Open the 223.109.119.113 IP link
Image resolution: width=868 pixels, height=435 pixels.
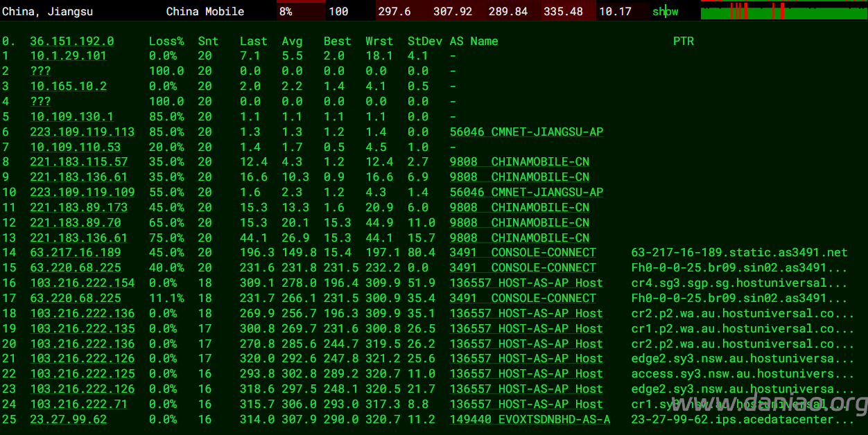[82, 132]
